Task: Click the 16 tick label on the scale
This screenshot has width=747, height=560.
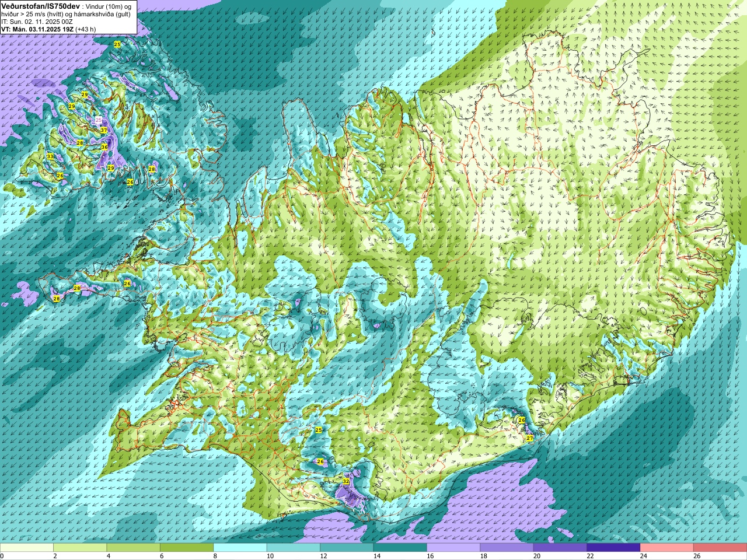Action: click(430, 556)
